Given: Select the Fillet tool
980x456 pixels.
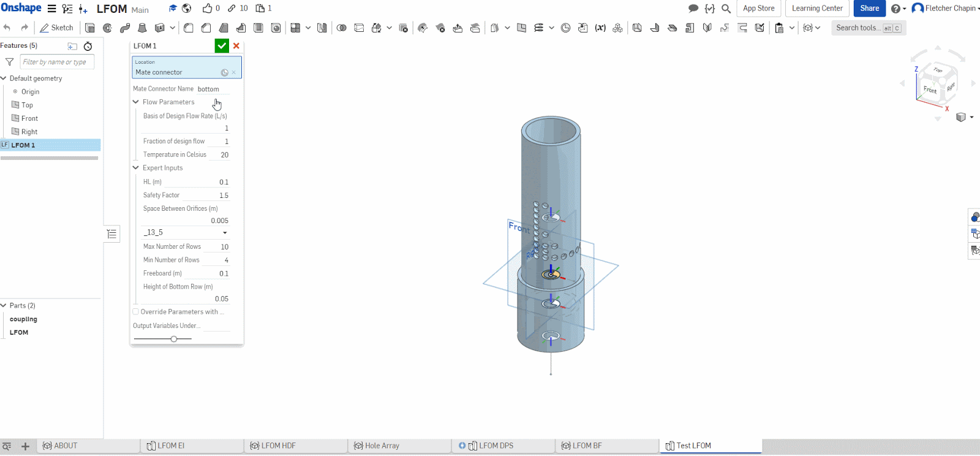Looking at the screenshot, I should click(x=189, y=28).
